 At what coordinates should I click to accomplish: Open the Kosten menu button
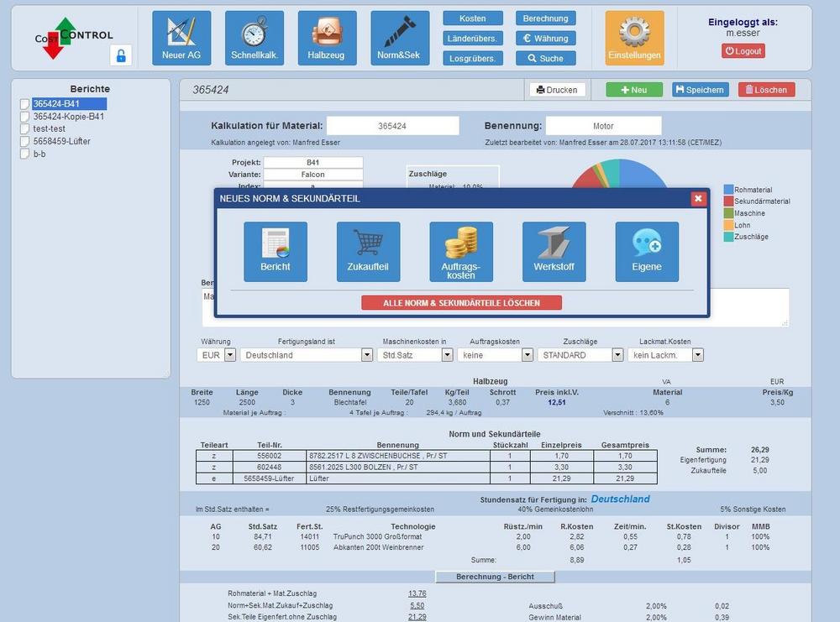pos(473,18)
